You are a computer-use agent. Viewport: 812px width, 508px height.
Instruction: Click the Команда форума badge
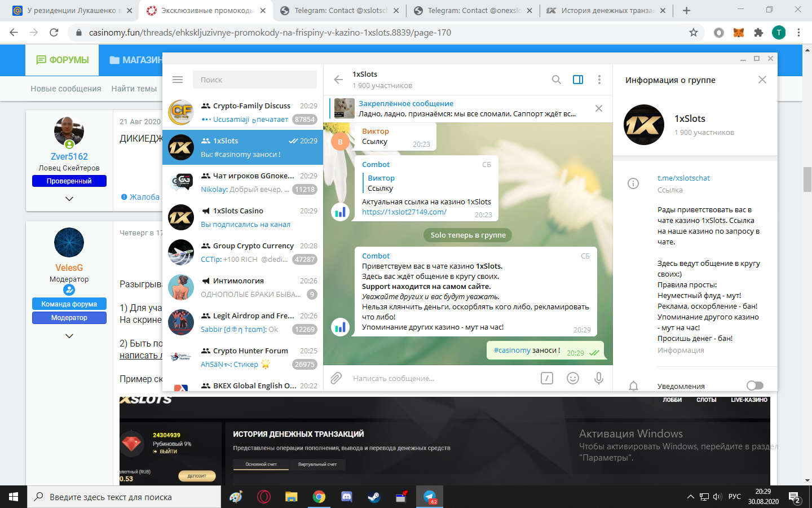(x=69, y=304)
